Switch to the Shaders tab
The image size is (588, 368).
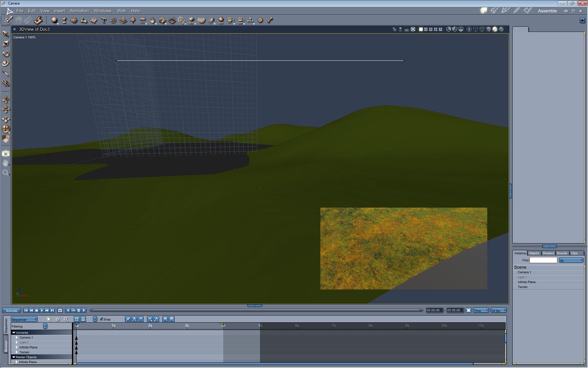548,253
